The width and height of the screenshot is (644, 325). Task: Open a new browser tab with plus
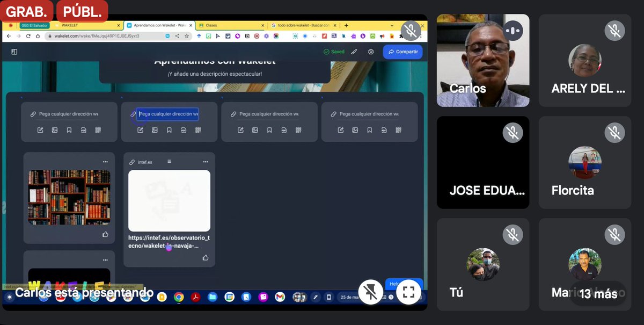click(x=346, y=25)
